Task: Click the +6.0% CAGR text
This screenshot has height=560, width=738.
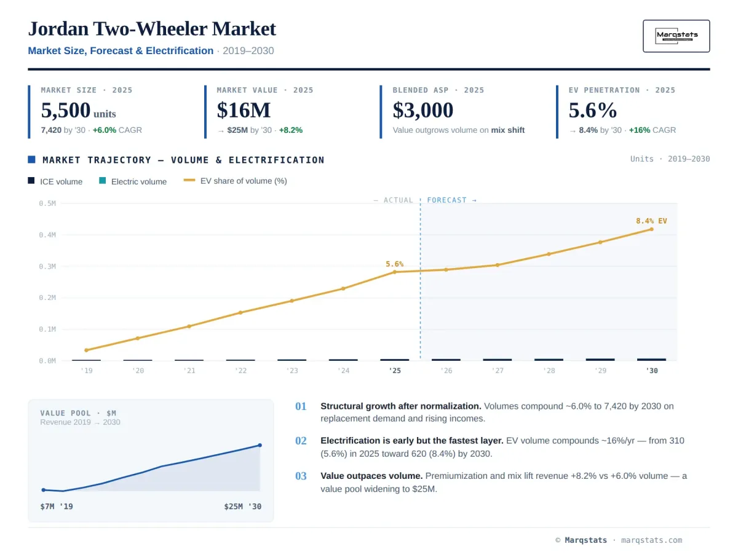Action: (x=117, y=130)
